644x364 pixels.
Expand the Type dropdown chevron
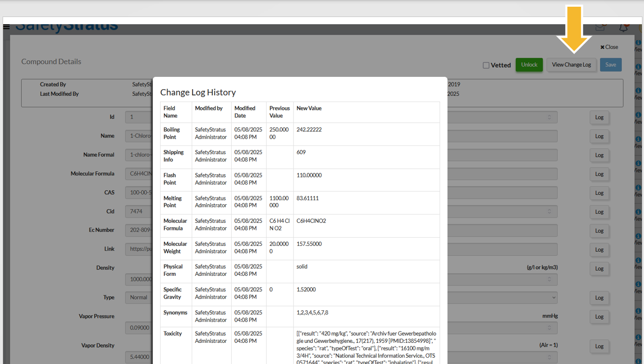pos(554,297)
